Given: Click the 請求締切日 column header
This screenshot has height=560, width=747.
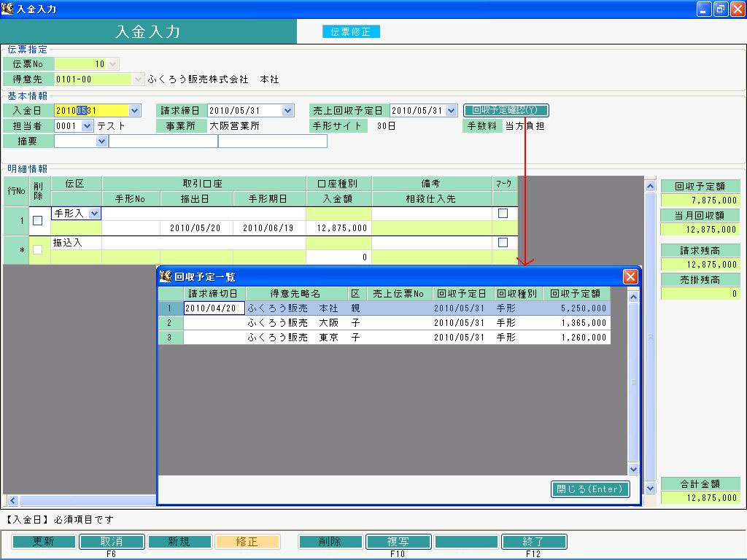Looking at the screenshot, I should [x=214, y=293].
